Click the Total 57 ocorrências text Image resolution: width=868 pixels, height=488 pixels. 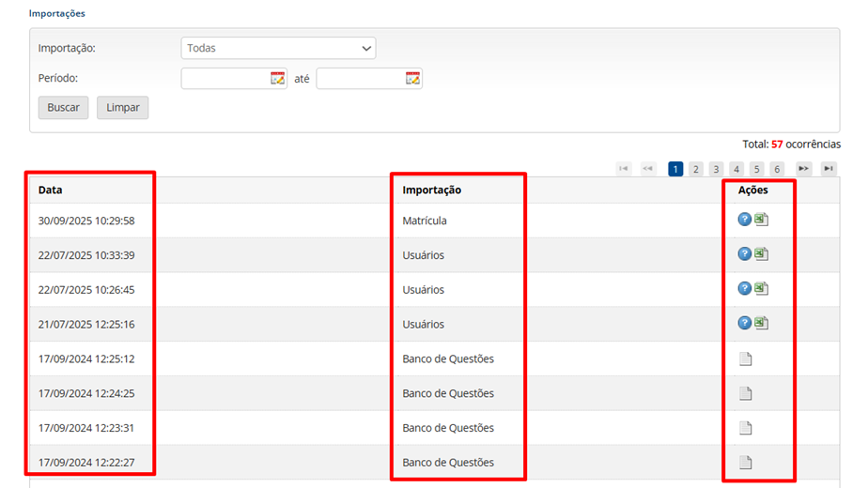792,144
